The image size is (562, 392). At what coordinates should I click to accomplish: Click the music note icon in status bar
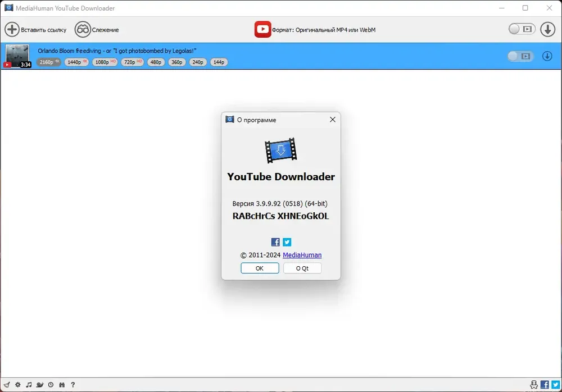coord(29,385)
